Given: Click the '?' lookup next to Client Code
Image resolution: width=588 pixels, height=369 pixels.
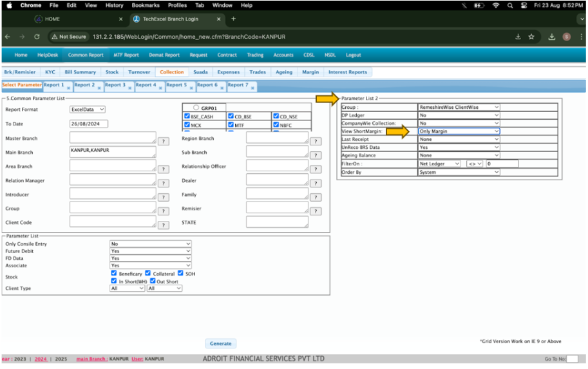Looking at the screenshot, I should [x=164, y=224].
